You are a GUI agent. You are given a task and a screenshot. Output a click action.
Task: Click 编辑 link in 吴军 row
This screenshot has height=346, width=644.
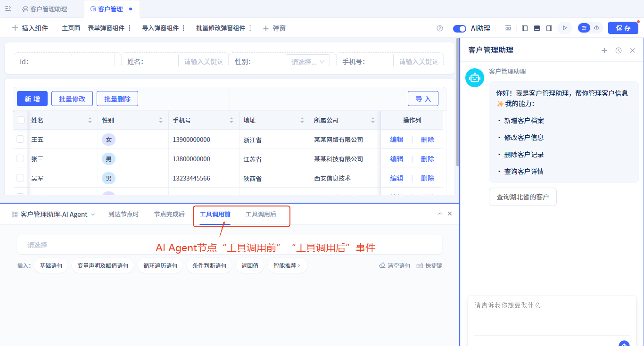click(396, 178)
